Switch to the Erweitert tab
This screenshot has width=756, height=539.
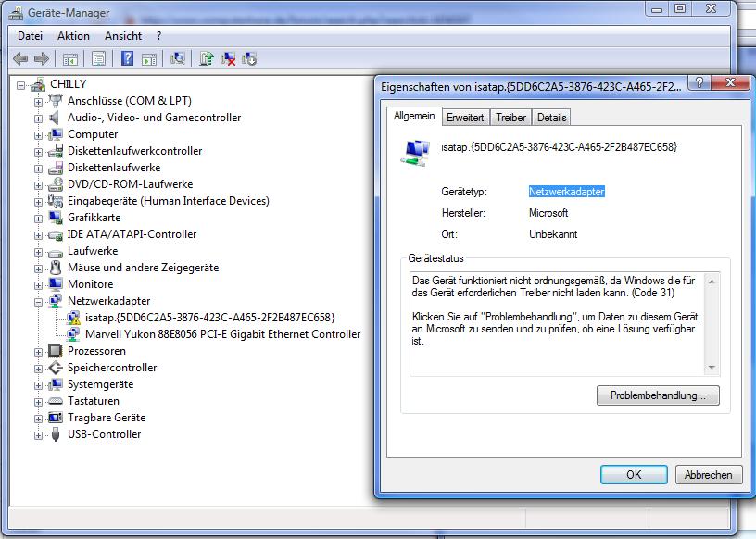pos(465,118)
